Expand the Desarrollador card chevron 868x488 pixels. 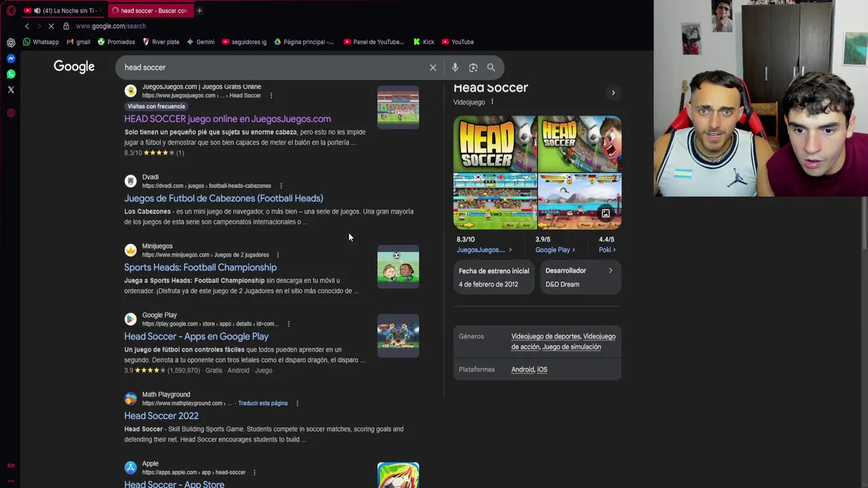click(610, 270)
